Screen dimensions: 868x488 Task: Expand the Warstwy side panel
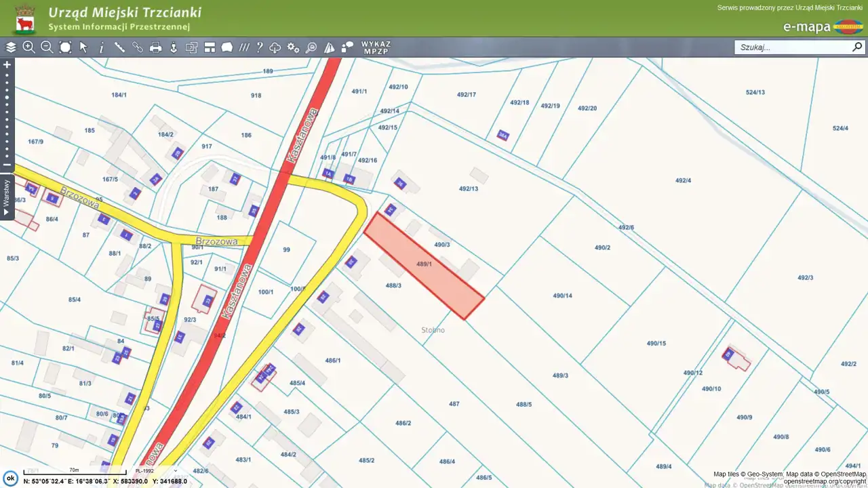(7, 197)
